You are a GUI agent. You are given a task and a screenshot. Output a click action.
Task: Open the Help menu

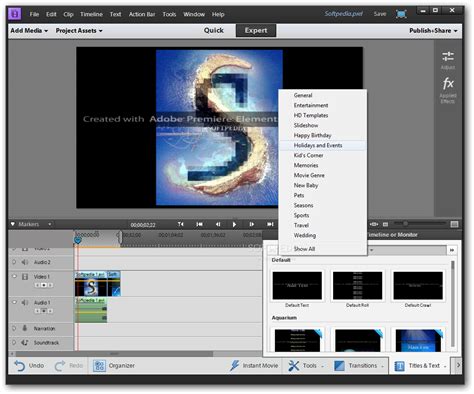(218, 14)
